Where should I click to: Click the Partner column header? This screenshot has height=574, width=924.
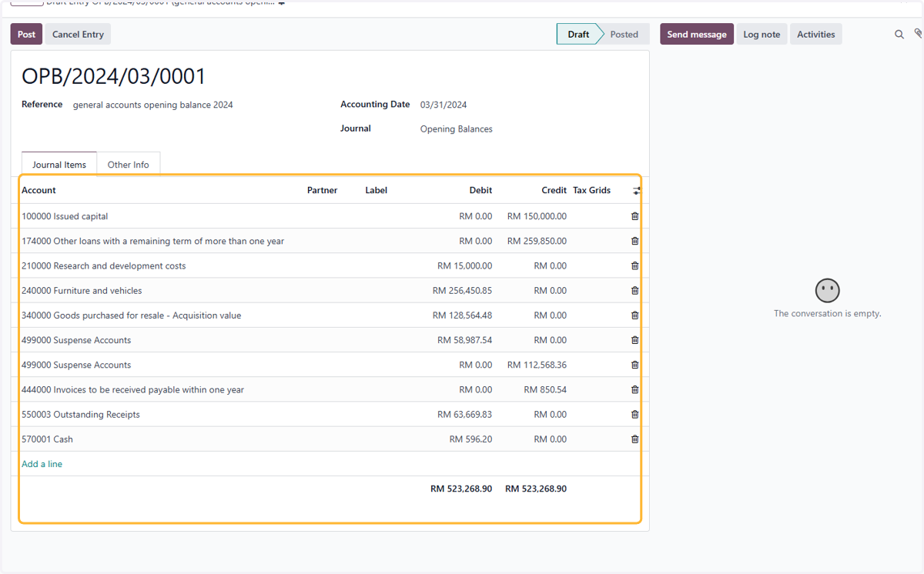click(x=322, y=190)
